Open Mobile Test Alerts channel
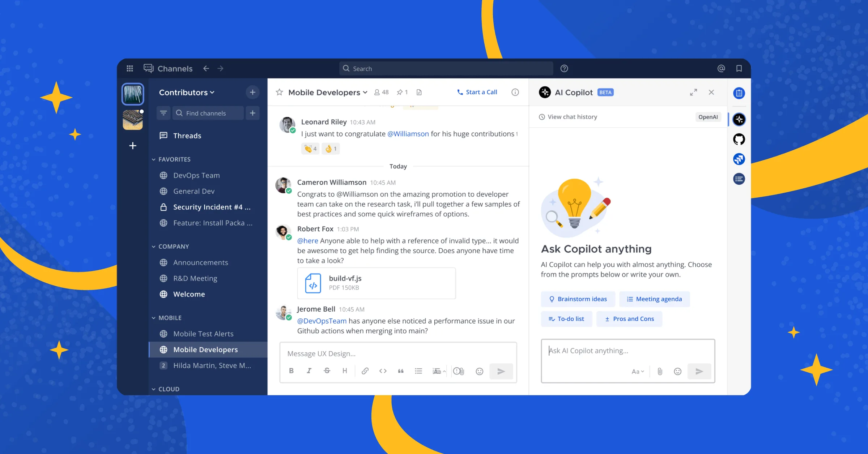868x454 pixels. (208, 334)
